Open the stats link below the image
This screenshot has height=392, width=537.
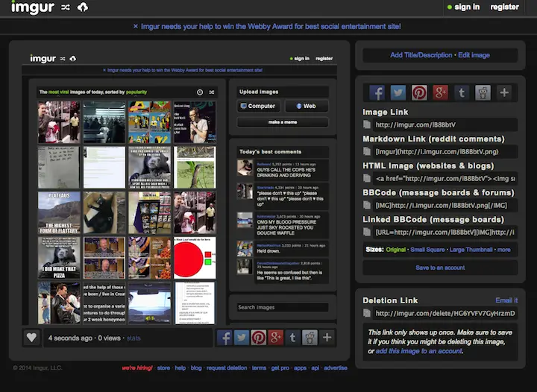[134, 338]
